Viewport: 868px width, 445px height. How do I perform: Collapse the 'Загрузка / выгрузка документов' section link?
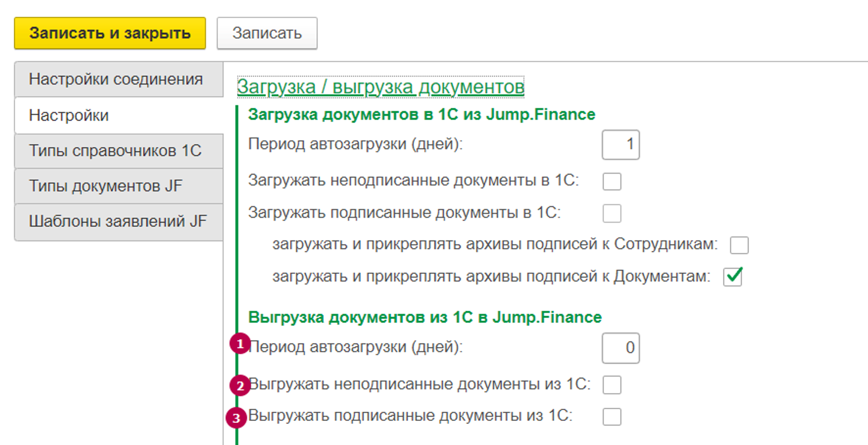click(381, 87)
